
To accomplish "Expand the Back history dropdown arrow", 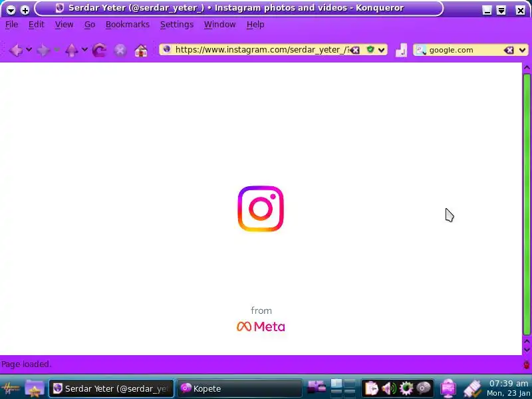I will (x=29, y=50).
